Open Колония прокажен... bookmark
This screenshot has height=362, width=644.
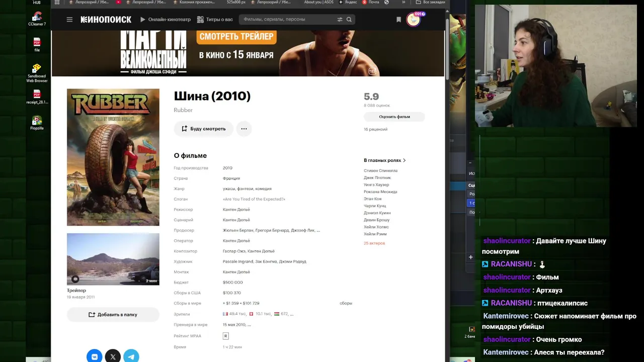click(x=194, y=2)
